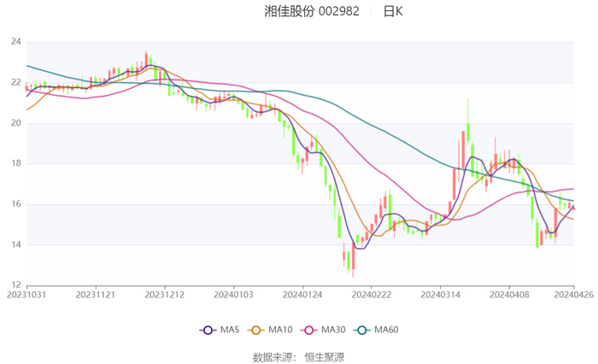
Task: Click the 20240314 date axis label
Action: point(439,293)
